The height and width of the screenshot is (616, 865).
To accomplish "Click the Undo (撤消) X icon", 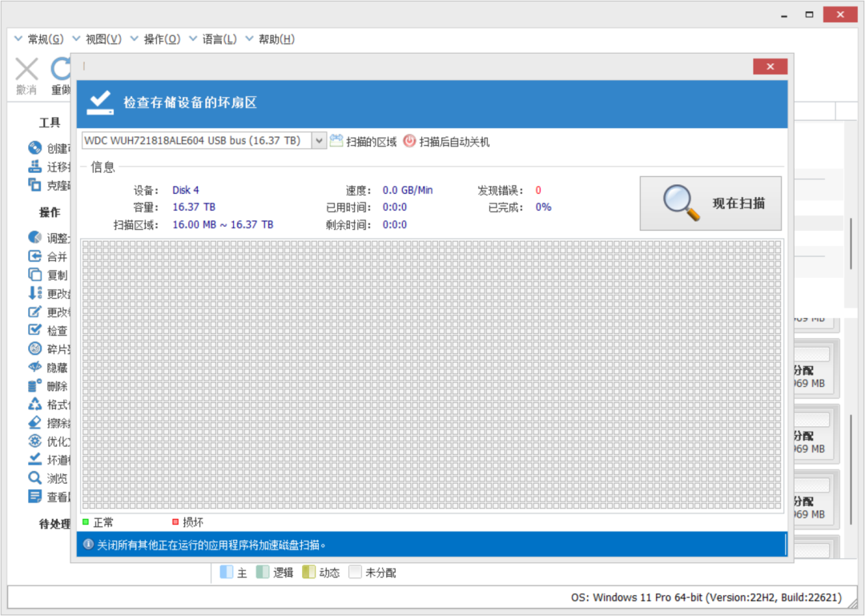I will pos(26,70).
